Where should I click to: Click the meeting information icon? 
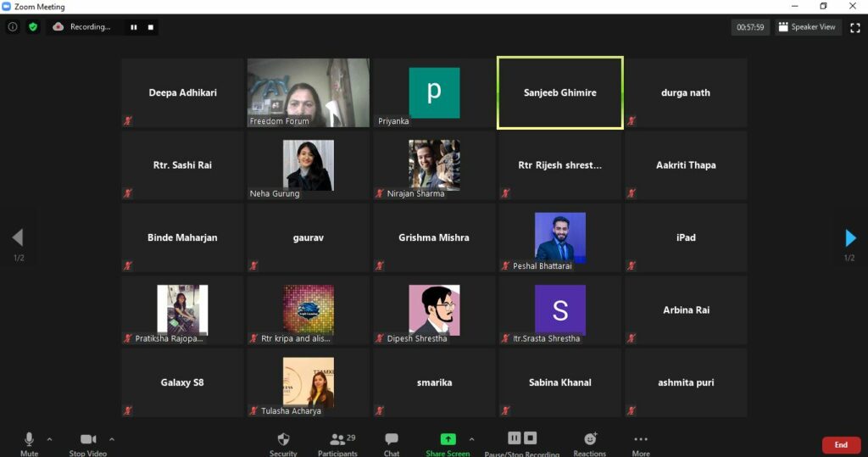coord(13,27)
